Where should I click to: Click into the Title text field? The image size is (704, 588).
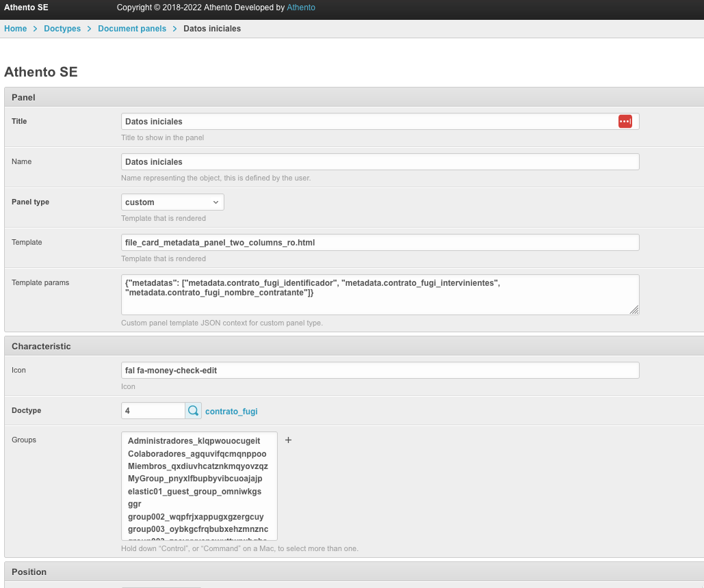point(369,122)
